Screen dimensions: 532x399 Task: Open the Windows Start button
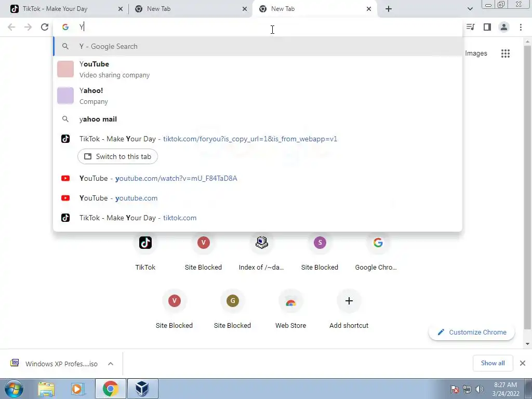coord(14,389)
